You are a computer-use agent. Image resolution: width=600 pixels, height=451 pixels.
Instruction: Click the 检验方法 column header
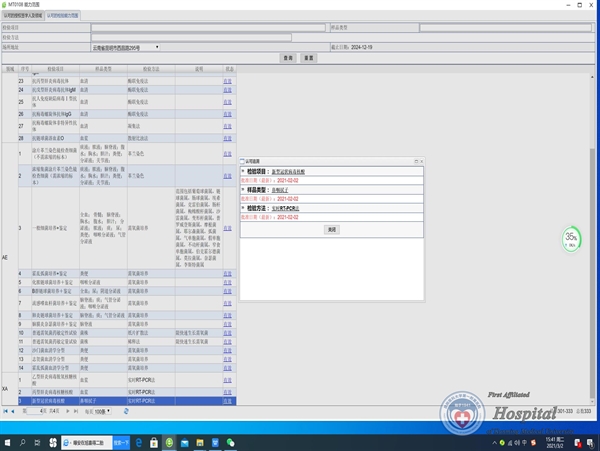151,69
